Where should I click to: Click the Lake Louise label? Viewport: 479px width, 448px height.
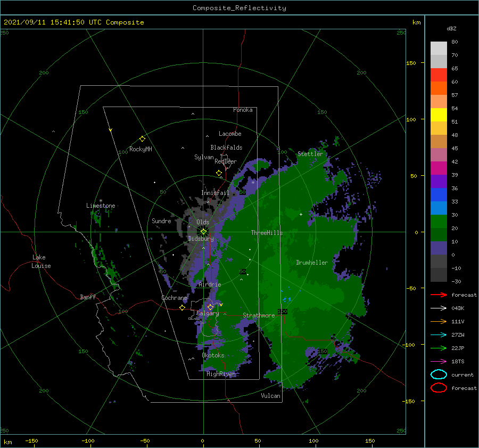coord(42,262)
